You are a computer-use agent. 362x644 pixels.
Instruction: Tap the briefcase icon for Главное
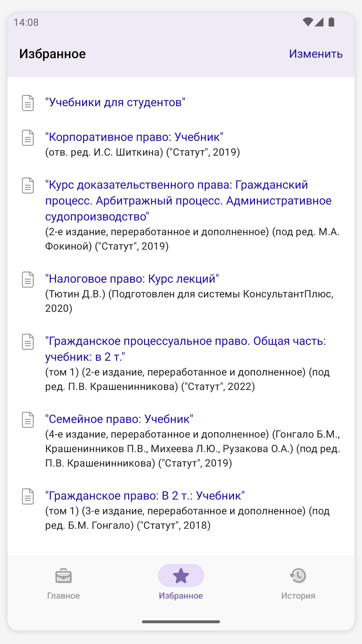point(63,576)
